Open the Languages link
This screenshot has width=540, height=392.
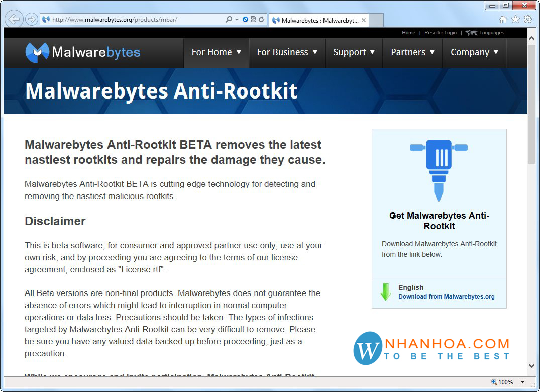point(491,32)
